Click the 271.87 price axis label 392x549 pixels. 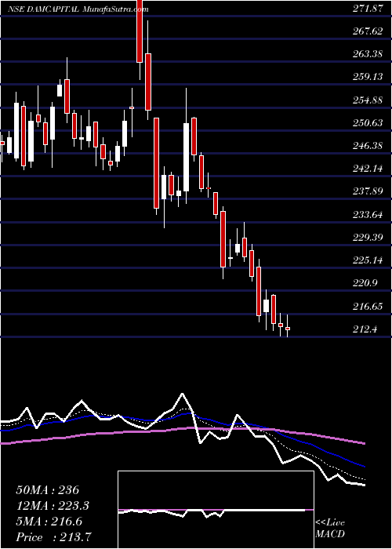tap(368, 9)
